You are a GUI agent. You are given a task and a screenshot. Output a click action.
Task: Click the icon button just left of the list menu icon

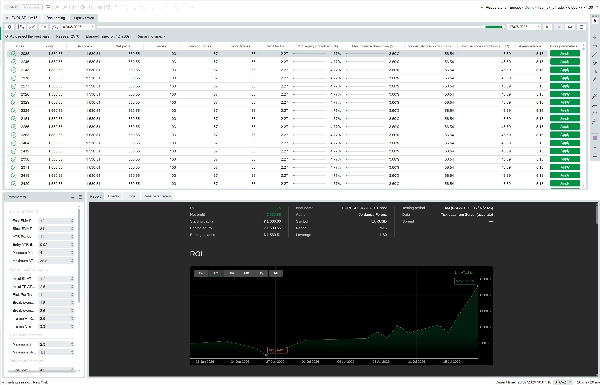click(x=571, y=27)
